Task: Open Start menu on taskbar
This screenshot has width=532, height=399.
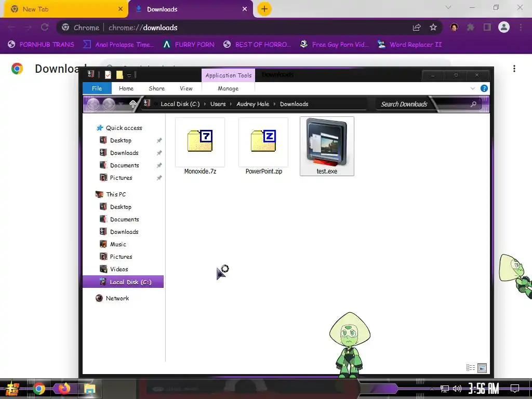Action: tap(12, 389)
